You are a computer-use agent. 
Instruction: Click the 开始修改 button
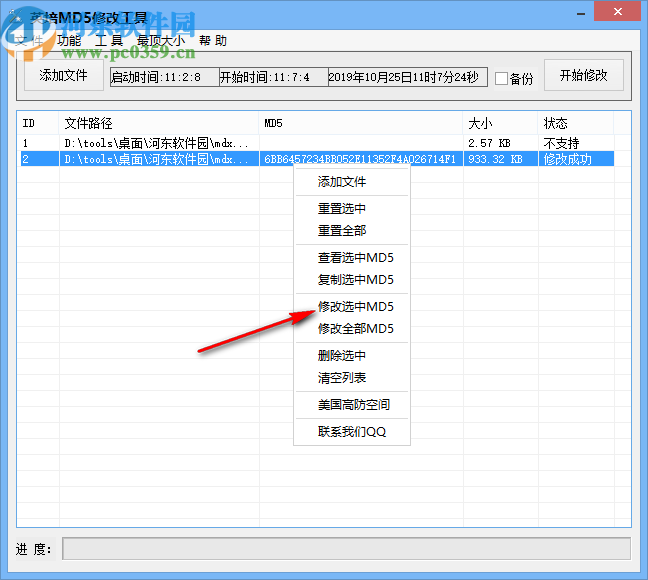[584, 75]
